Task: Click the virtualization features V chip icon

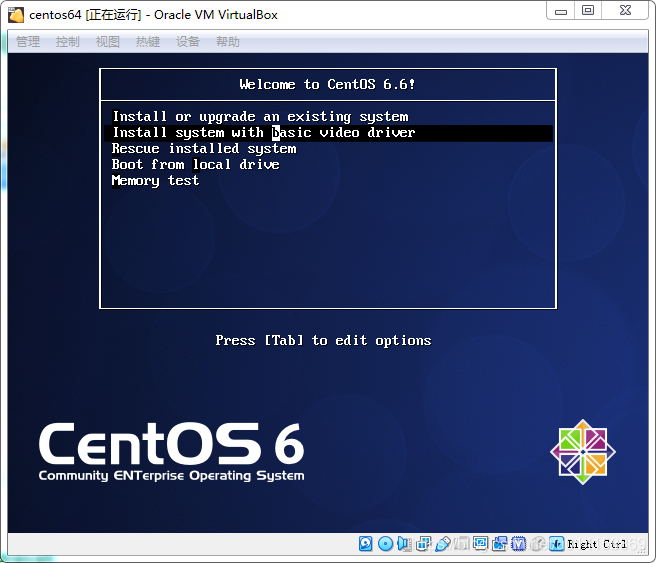Action: [x=518, y=543]
